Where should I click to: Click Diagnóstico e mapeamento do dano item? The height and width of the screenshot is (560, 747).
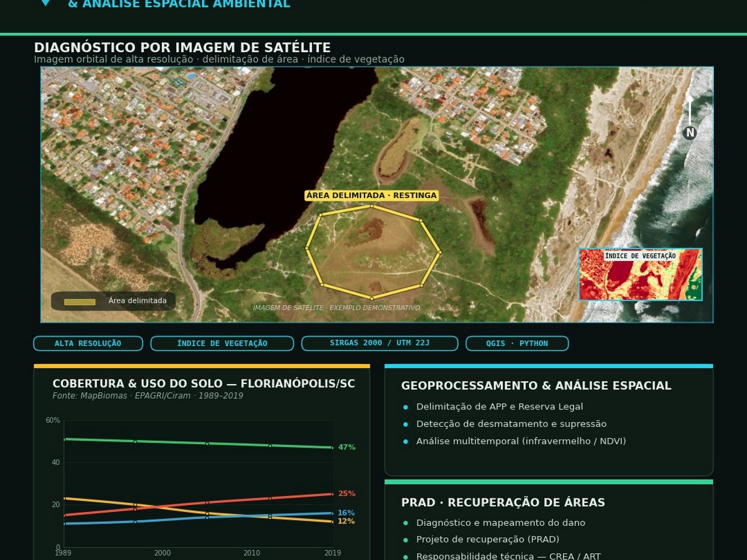pos(500,523)
